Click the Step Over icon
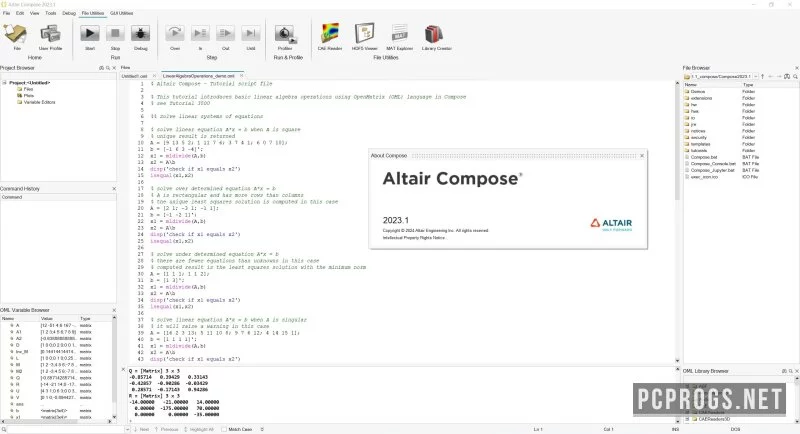800x434 pixels. [175, 35]
